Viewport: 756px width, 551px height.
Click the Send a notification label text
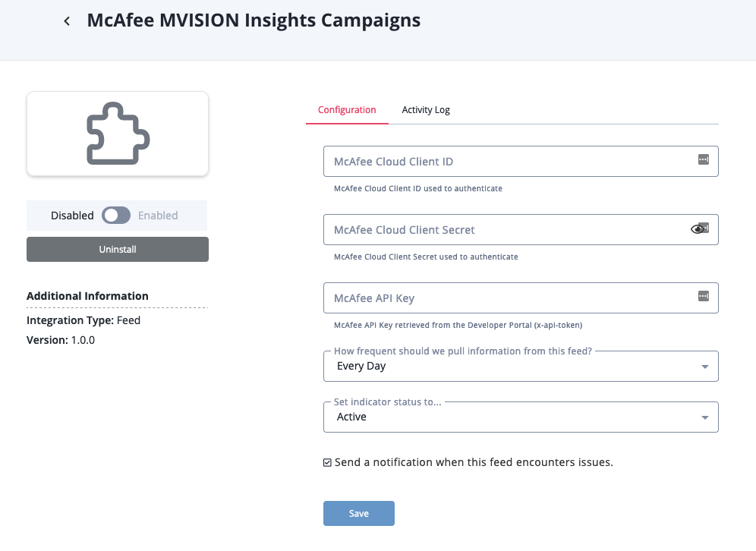click(x=474, y=462)
